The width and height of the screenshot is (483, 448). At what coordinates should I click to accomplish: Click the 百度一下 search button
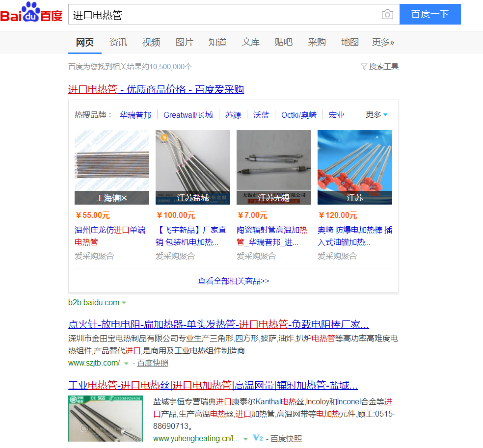click(430, 14)
